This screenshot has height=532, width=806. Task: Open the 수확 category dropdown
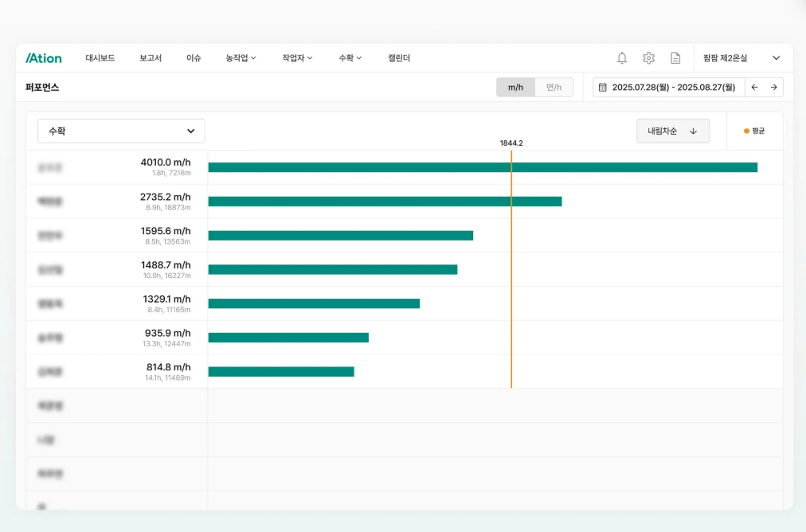(121, 131)
